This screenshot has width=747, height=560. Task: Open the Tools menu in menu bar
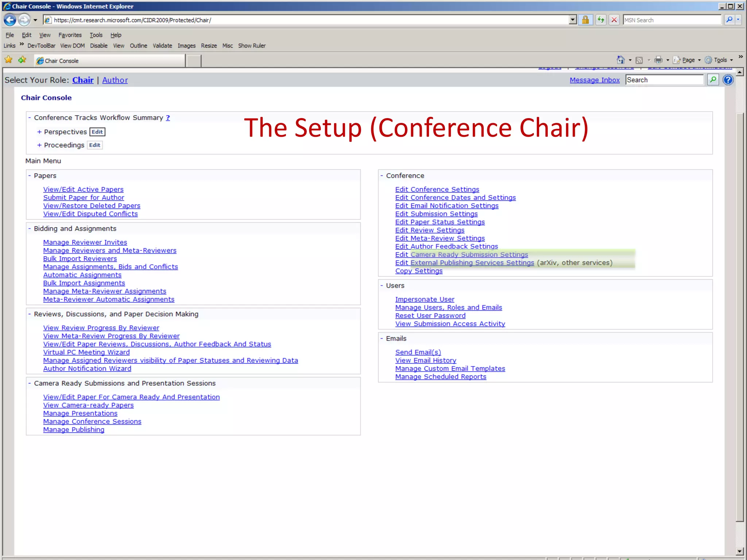click(x=96, y=35)
